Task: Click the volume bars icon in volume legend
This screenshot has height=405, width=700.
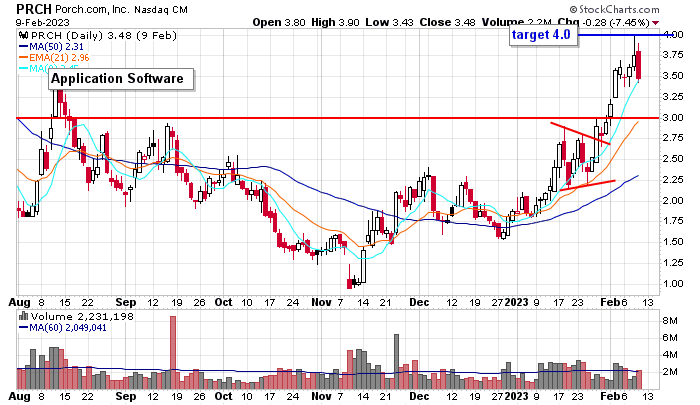Action: coord(24,317)
